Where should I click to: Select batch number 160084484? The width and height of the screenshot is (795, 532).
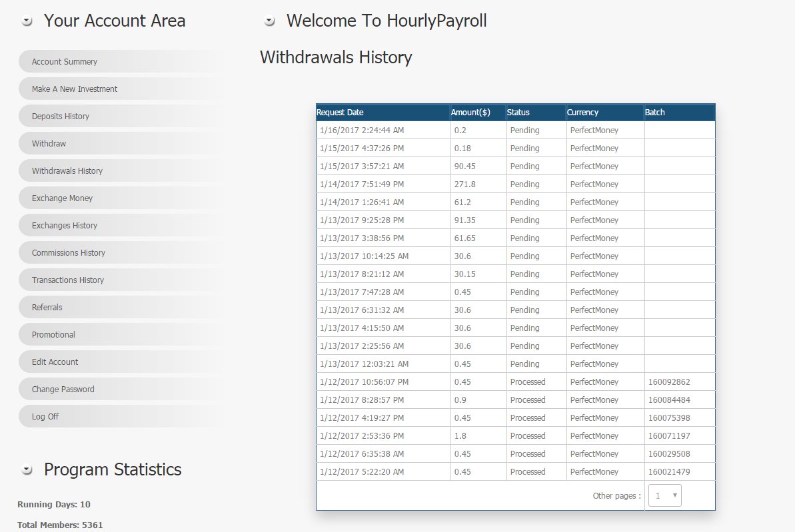pyautogui.click(x=669, y=399)
